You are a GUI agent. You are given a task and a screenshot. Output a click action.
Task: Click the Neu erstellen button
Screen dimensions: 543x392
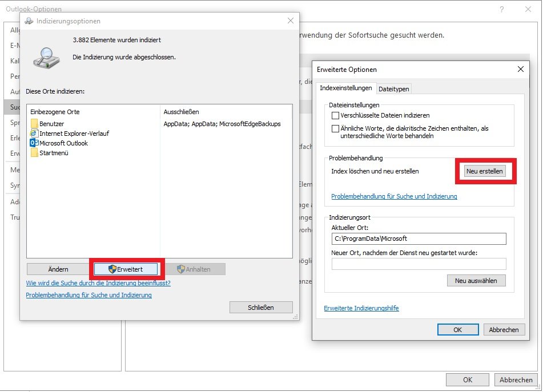[x=484, y=171]
